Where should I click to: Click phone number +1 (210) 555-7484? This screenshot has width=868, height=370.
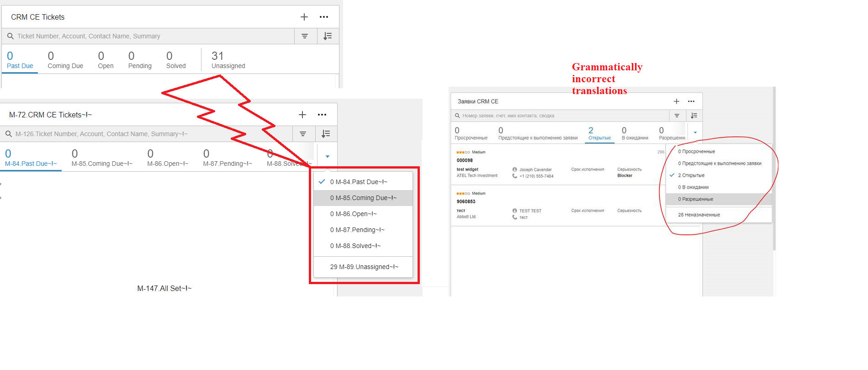click(x=536, y=176)
